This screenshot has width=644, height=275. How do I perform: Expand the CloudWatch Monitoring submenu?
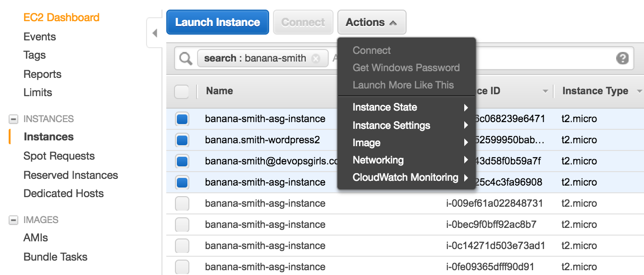click(x=407, y=177)
